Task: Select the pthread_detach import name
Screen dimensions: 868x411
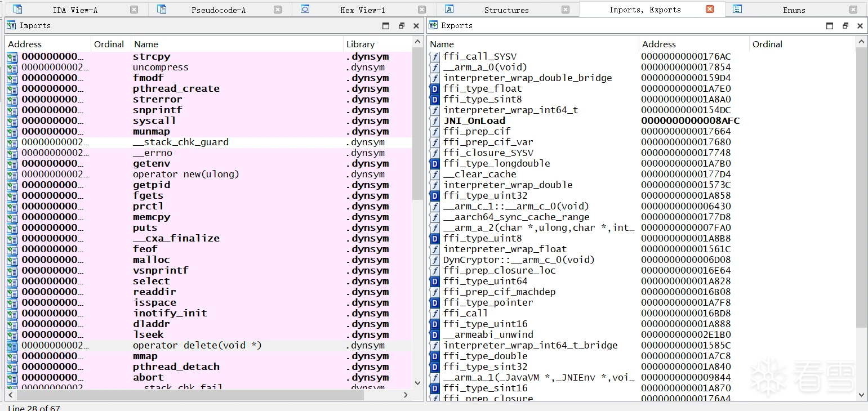Action: [x=176, y=367]
